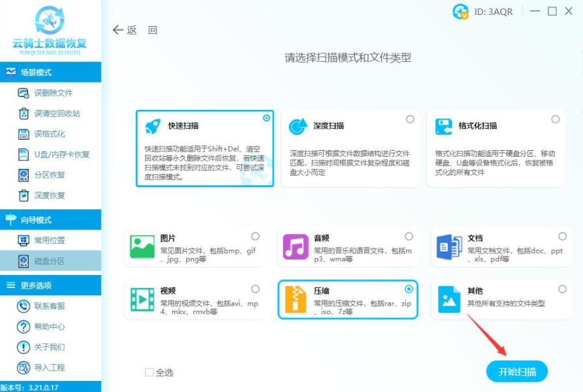The image size is (583, 392).
Task: Select the 文档 file type radio
Action: point(563,237)
